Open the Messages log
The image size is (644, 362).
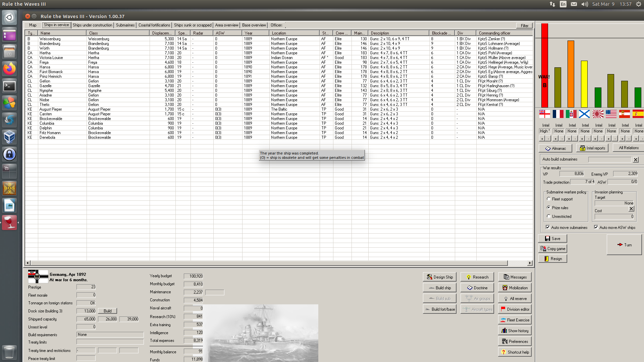pos(515,277)
